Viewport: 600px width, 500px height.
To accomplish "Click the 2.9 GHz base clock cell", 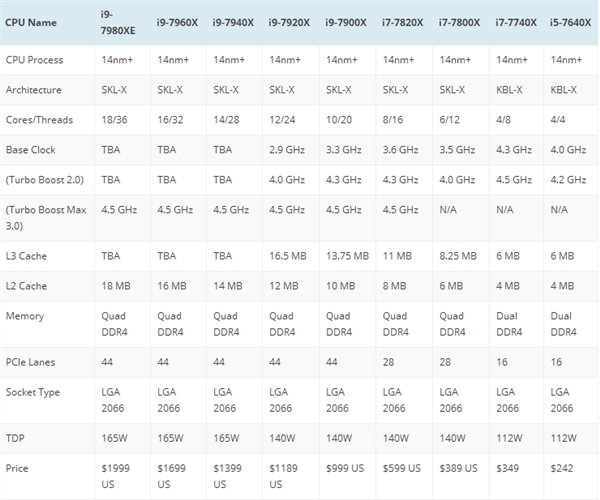I will point(285,150).
